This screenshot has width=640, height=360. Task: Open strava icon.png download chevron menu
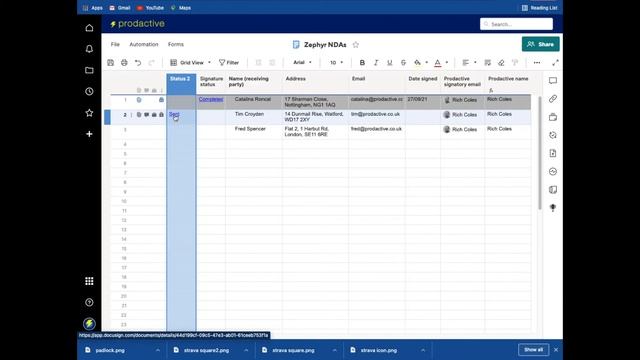423,350
